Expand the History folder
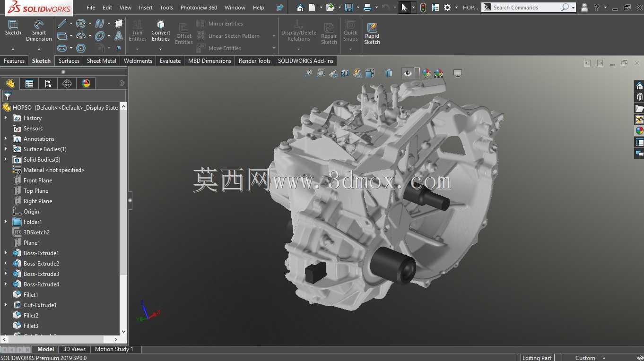Screen dimensions: 644x361 coord(6,118)
